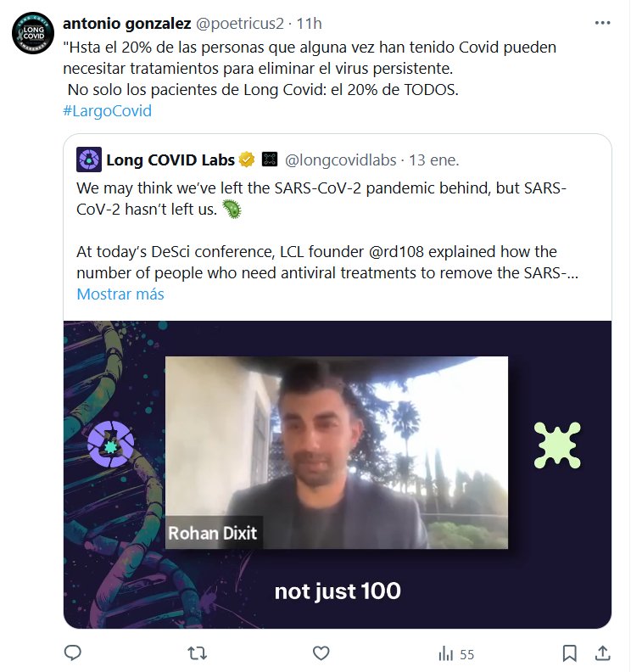Click the gold verified badge
This screenshot has width=631, height=672.
coord(247,160)
